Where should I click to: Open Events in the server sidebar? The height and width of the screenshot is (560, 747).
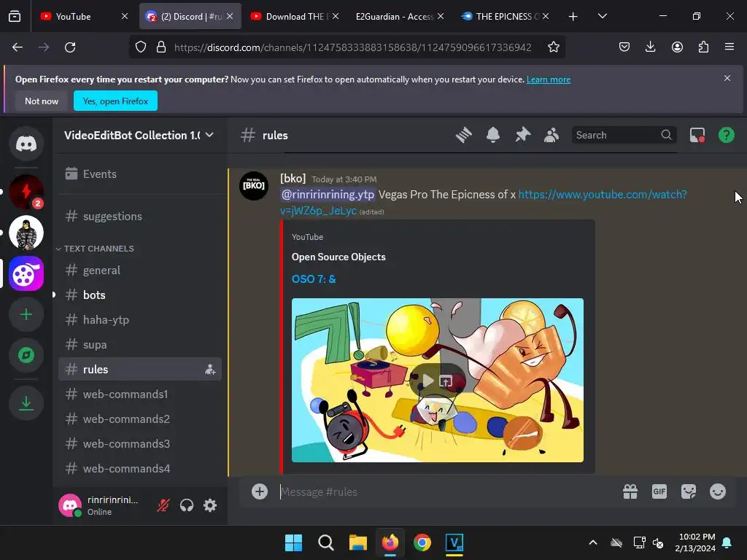[140, 174]
